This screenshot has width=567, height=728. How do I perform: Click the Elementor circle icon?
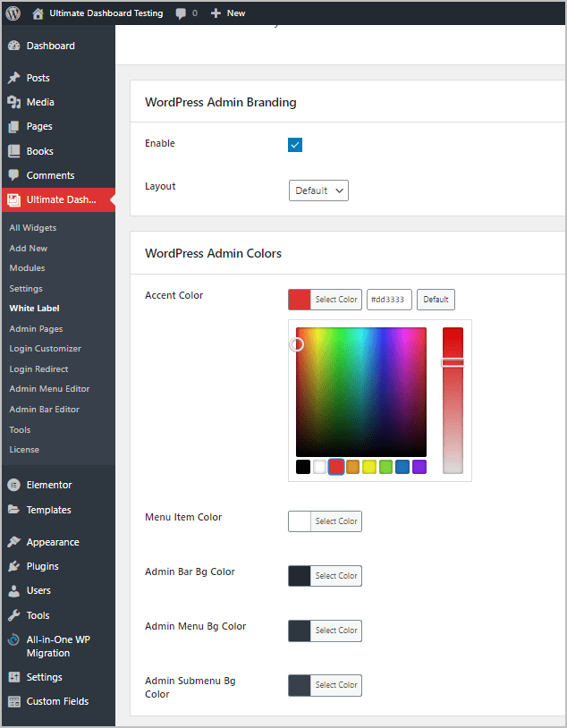14,485
